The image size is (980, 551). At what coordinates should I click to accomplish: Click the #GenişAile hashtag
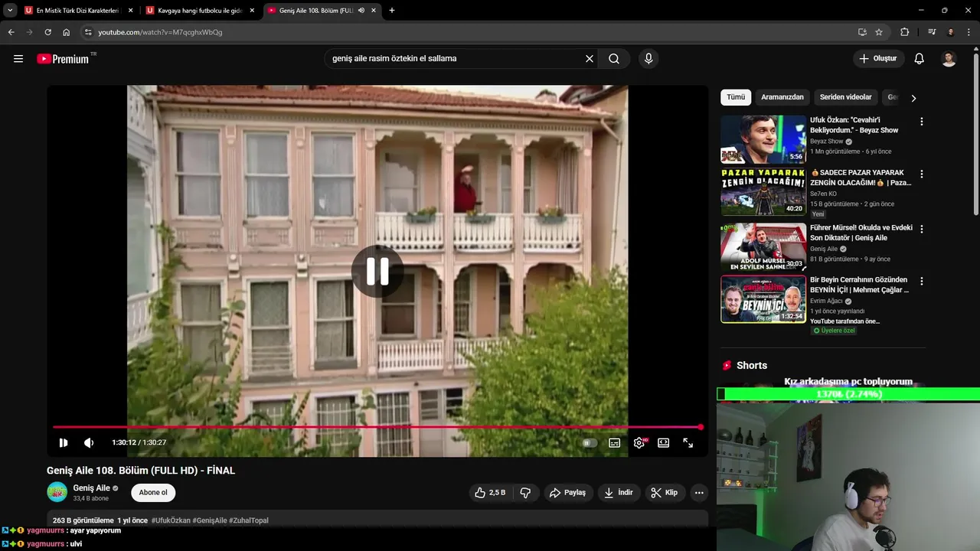(210, 520)
